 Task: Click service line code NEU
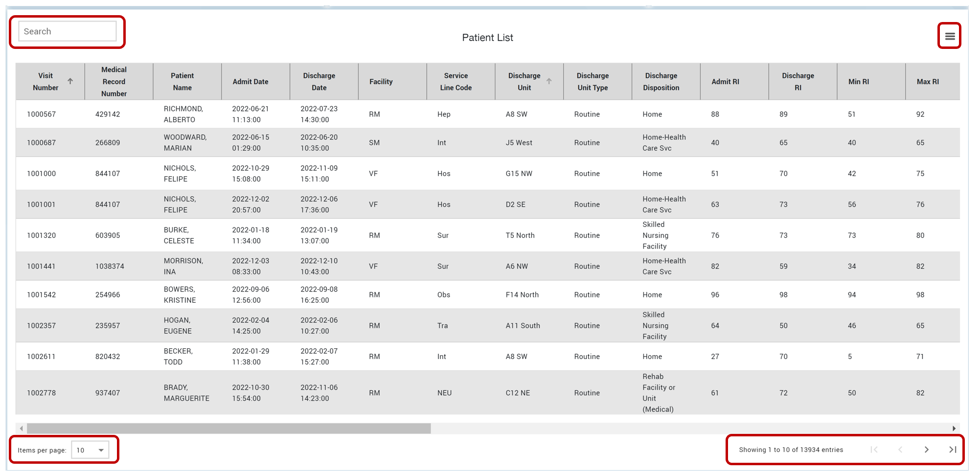click(x=444, y=393)
